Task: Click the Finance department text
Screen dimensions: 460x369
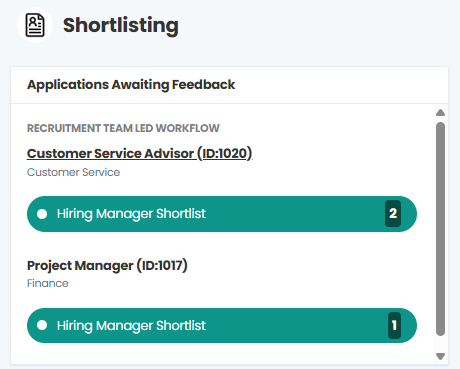Action: (48, 283)
